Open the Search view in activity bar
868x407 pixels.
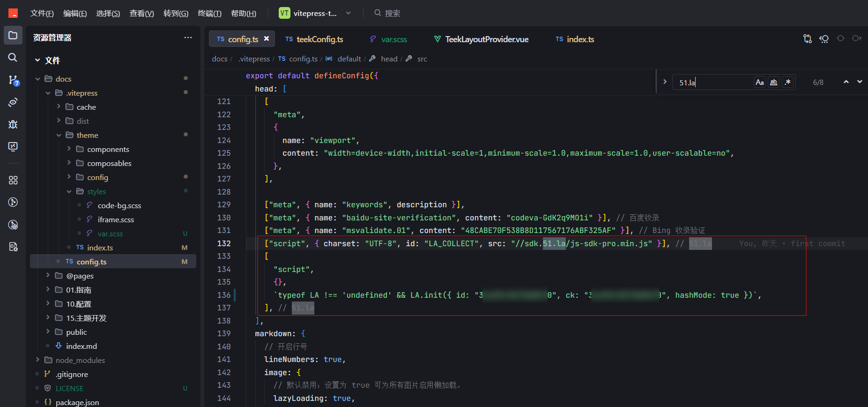coord(13,57)
